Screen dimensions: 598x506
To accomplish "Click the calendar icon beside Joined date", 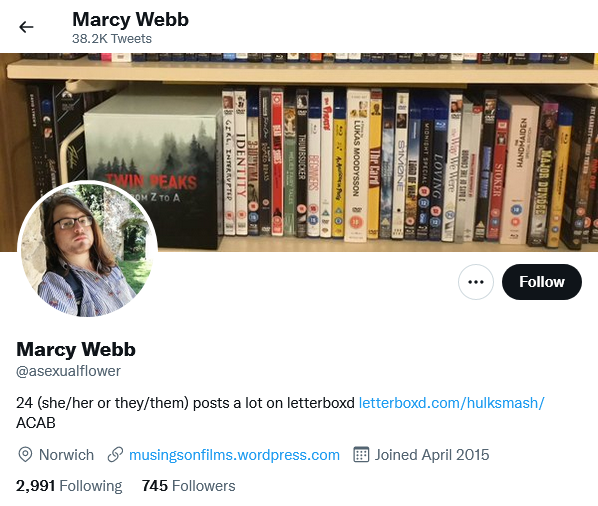I will (x=361, y=455).
